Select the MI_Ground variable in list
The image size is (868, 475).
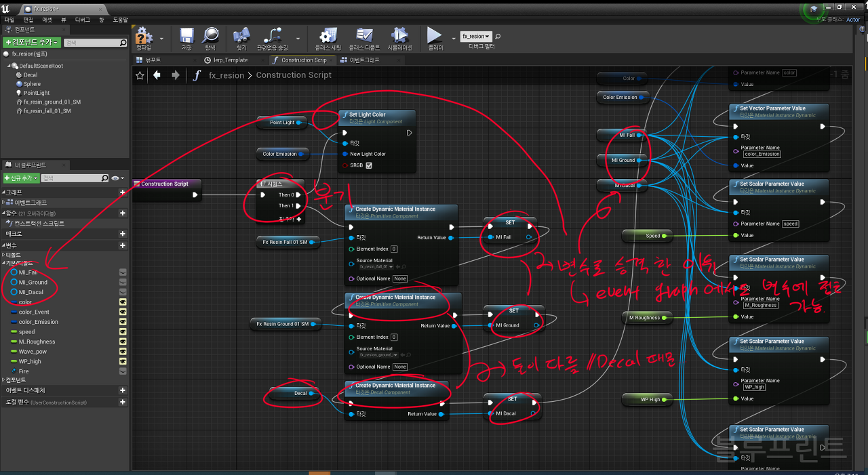point(33,282)
